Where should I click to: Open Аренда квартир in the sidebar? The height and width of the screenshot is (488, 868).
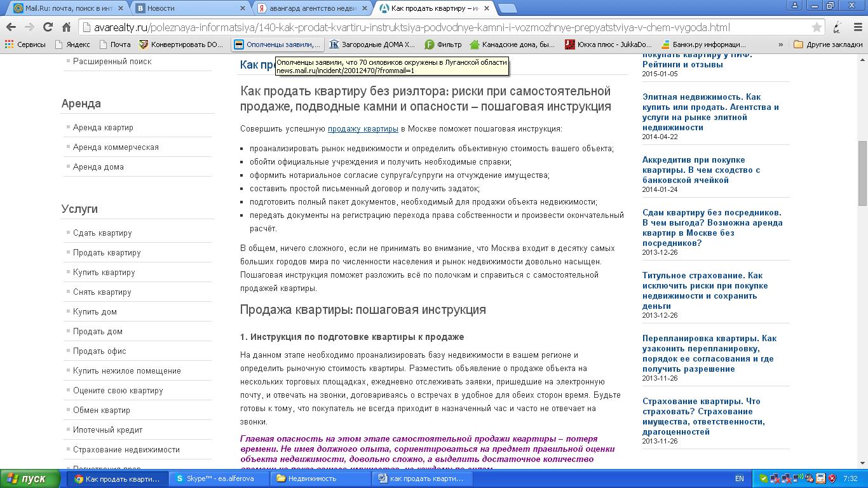[x=103, y=127]
